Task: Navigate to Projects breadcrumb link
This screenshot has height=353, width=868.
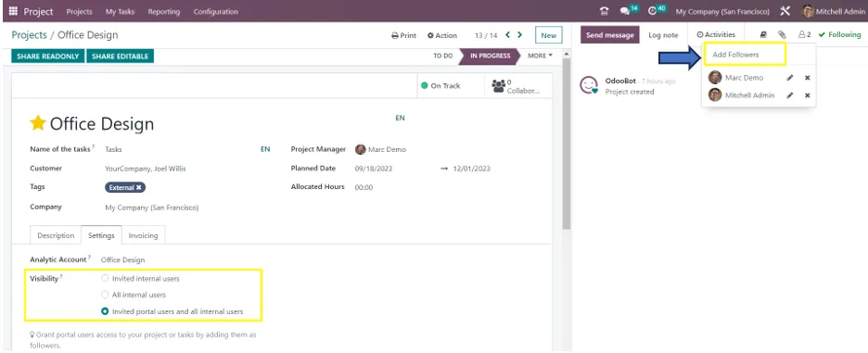Action: pyautogui.click(x=30, y=35)
